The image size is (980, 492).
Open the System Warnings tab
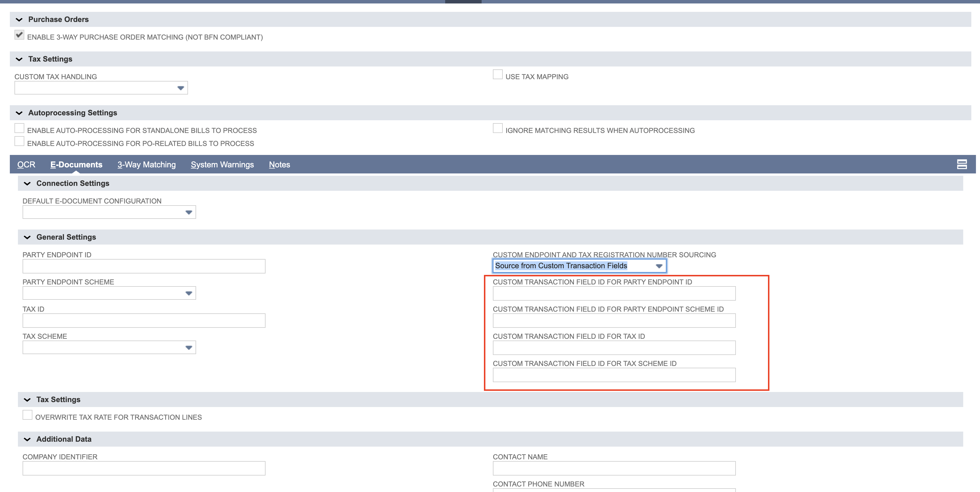[222, 165]
